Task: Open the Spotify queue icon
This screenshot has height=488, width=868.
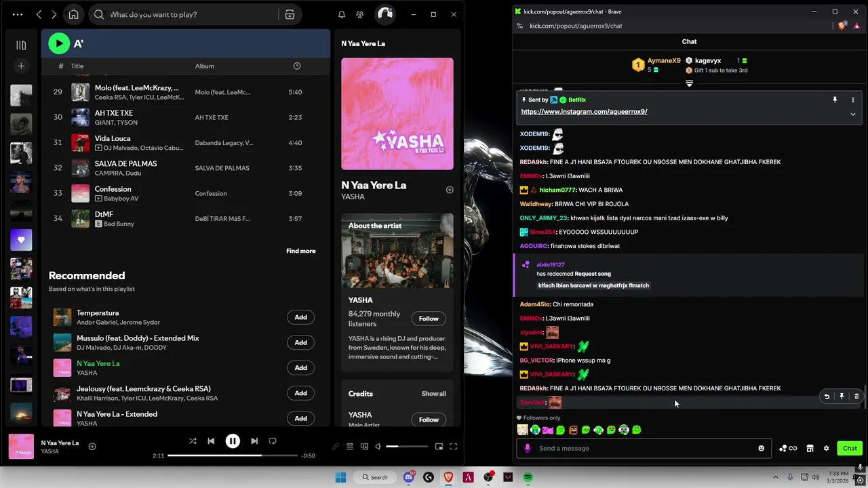Action: point(350,447)
